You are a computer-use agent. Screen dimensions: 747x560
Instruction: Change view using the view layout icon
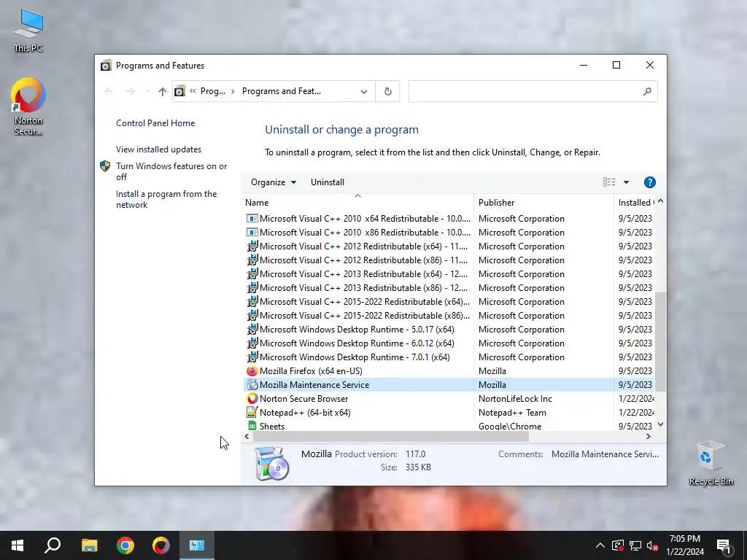pyautogui.click(x=609, y=182)
